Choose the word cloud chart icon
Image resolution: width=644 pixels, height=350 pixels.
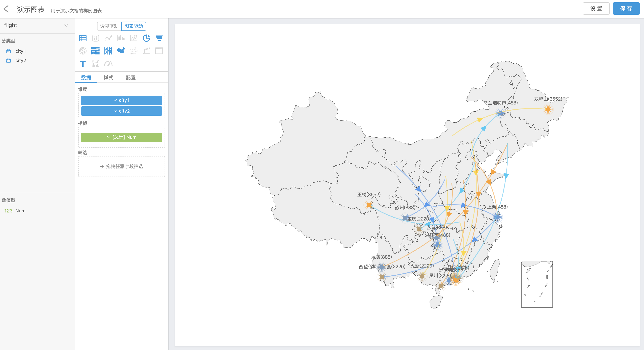[134, 51]
